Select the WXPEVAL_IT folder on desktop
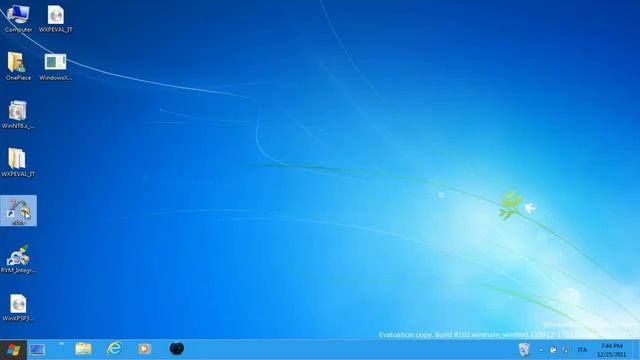 click(x=18, y=162)
